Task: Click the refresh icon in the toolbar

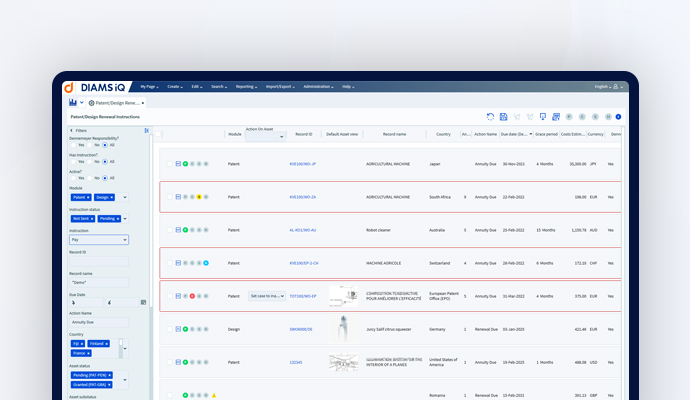Action: pos(490,117)
